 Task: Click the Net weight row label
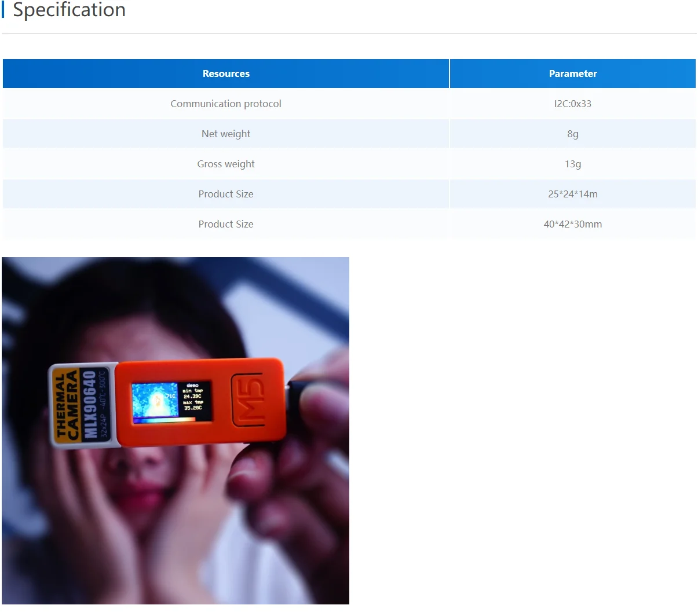click(x=226, y=134)
